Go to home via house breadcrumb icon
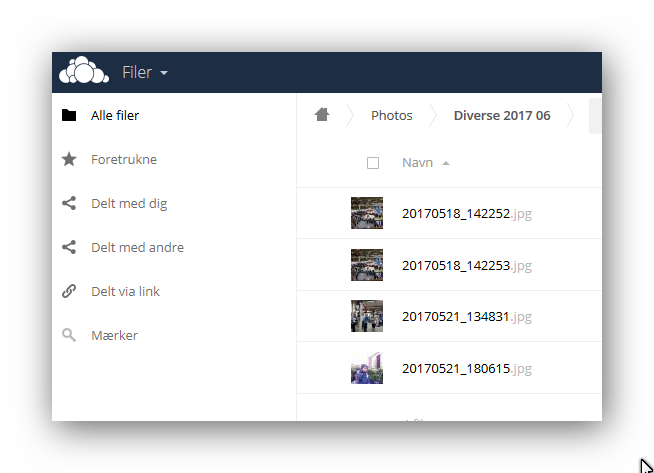Screen dimensions: 654x473 point(322,114)
